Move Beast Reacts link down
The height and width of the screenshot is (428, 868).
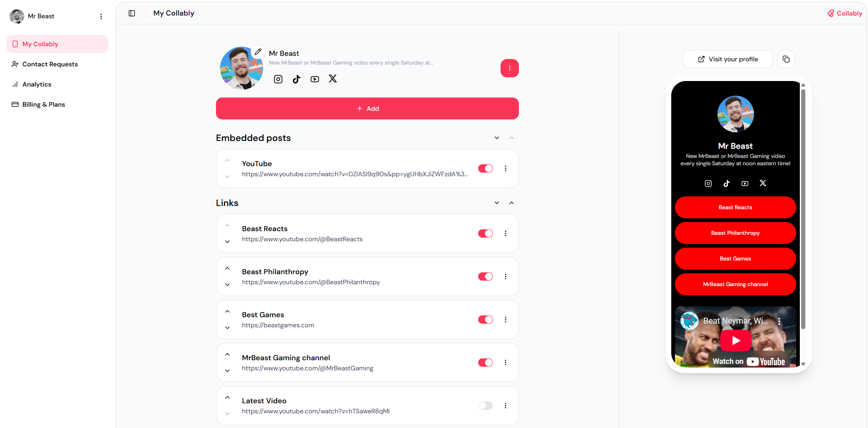click(227, 242)
